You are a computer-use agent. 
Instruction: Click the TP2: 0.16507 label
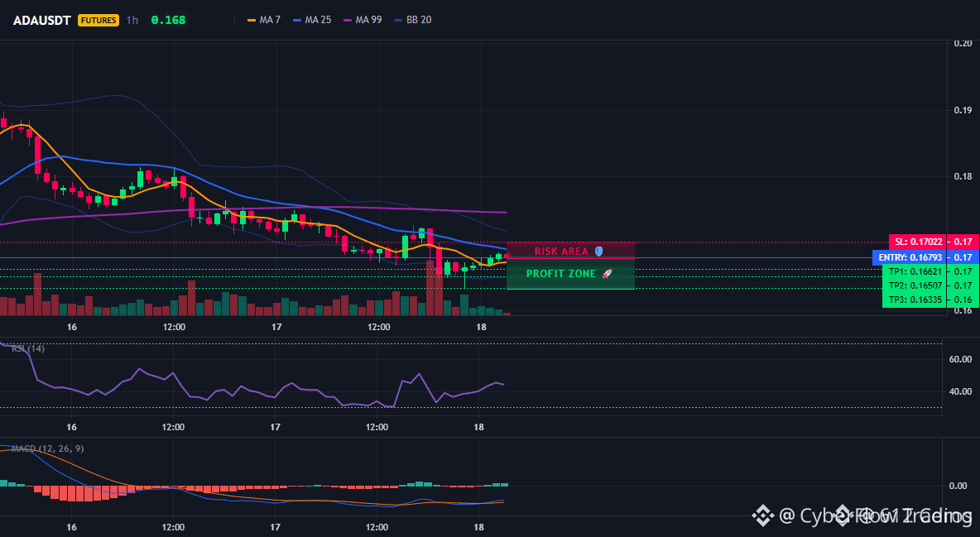915,285
